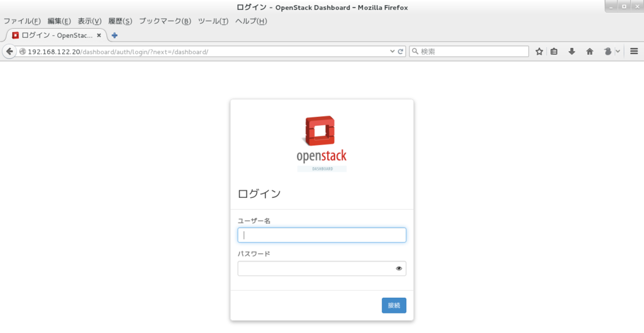Open the downloads arrow icon

pos(572,52)
